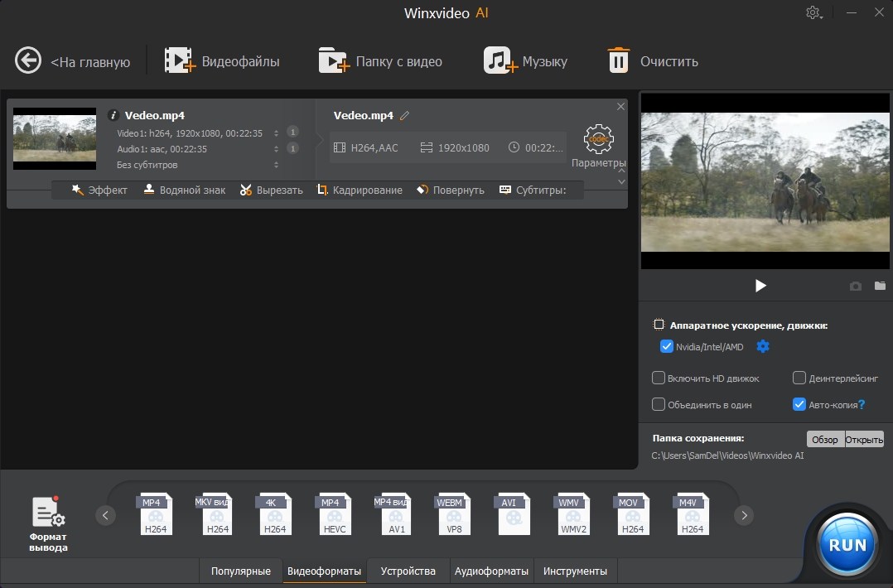The height and width of the screenshot is (588, 893).
Task: Open hardware acceleration settings blue gear
Action: tap(763, 346)
